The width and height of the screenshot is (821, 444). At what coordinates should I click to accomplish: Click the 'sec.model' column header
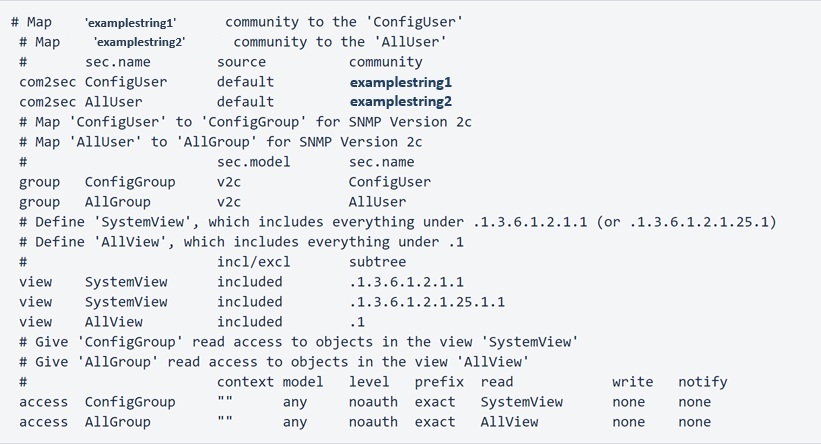[x=253, y=162]
